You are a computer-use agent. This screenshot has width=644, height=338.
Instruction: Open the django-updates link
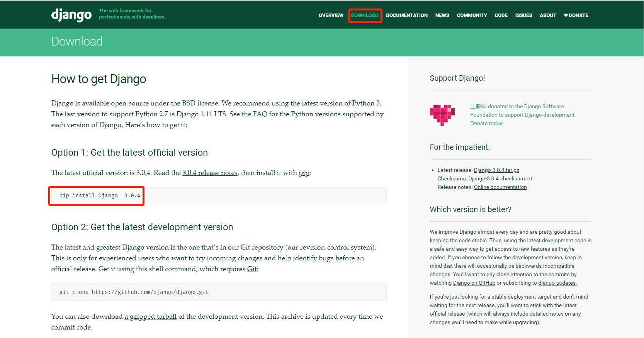(557, 283)
